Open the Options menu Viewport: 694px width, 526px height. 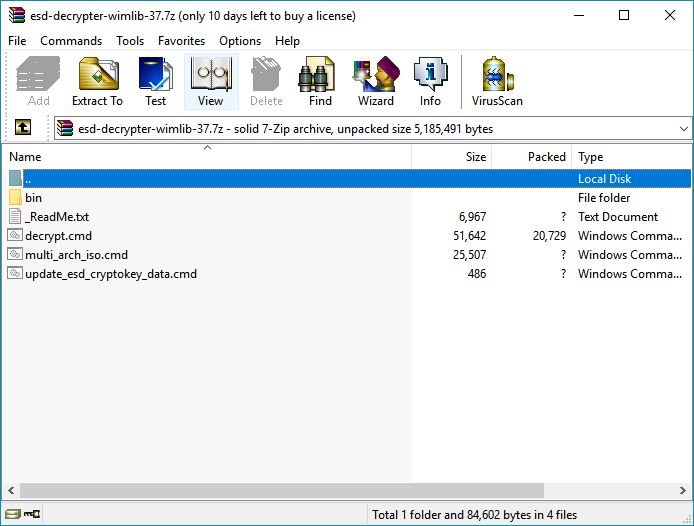tap(240, 41)
